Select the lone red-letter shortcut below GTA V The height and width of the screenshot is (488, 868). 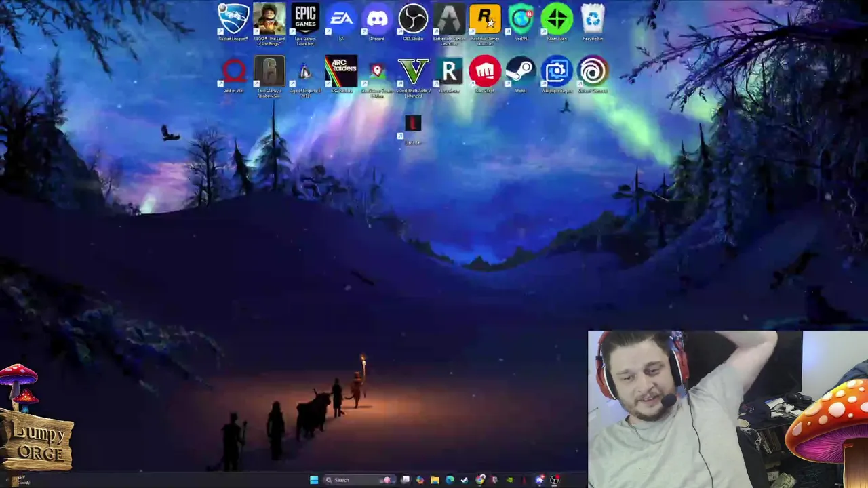coord(413,129)
